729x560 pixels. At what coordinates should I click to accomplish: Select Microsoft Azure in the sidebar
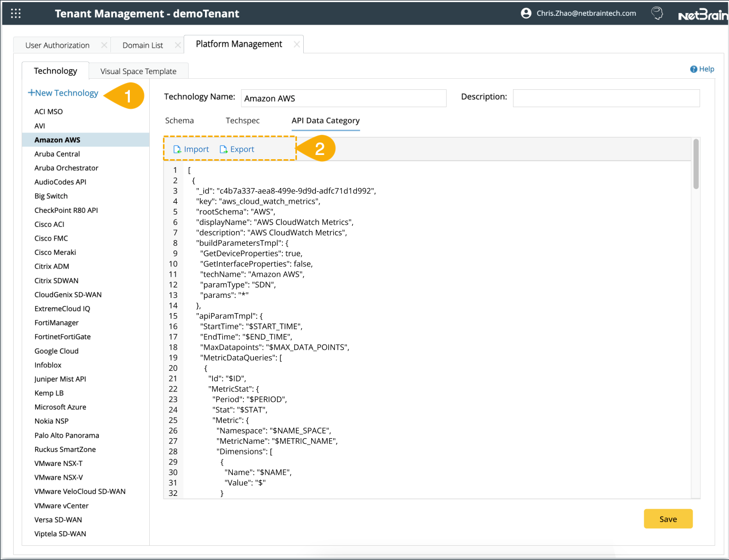tap(60, 407)
